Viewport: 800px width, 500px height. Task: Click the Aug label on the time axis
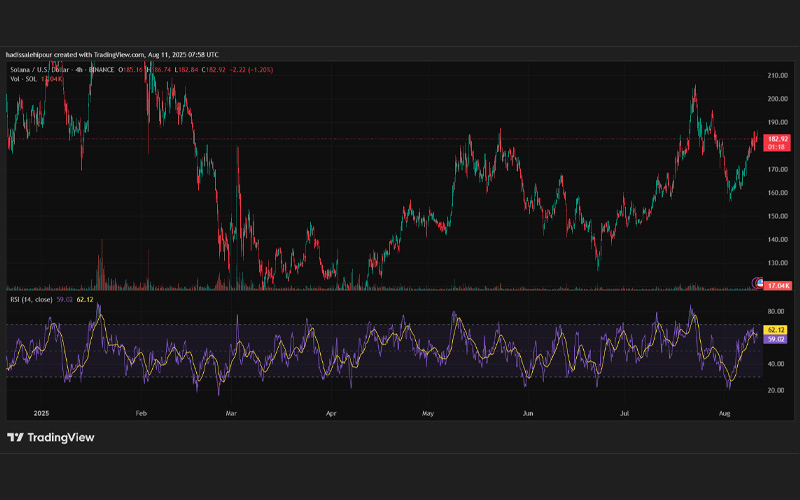[724, 413]
